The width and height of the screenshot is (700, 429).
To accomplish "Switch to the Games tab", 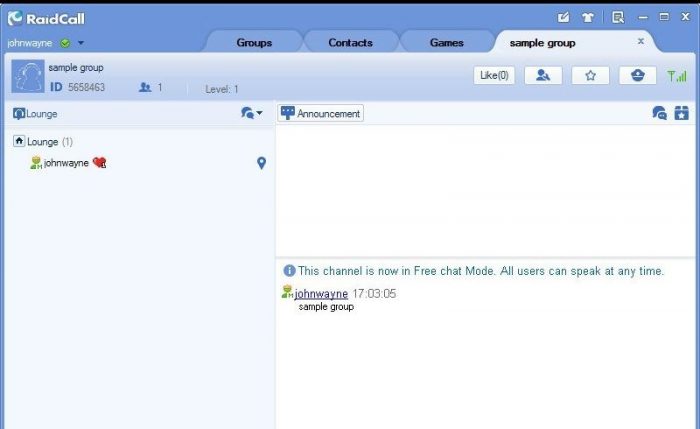I will [x=446, y=43].
